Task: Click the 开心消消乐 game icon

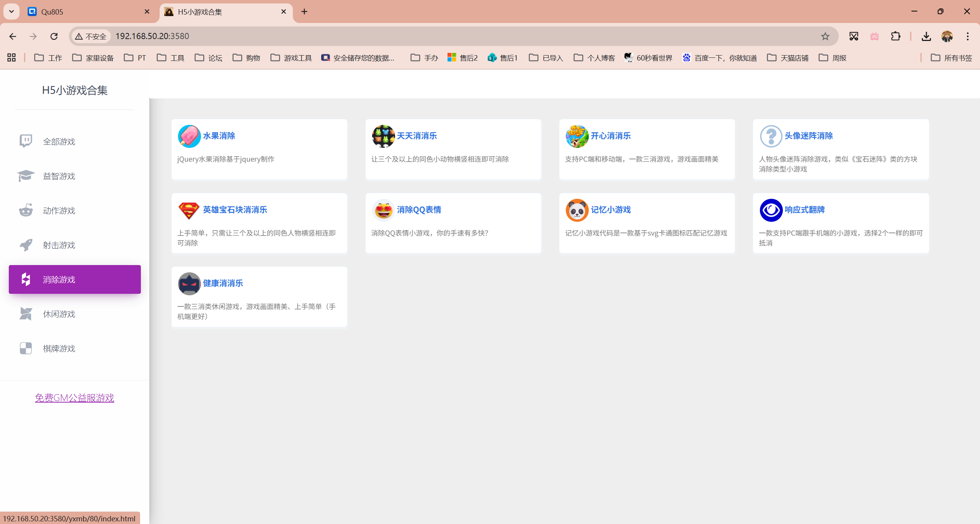Action: [x=577, y=136]
